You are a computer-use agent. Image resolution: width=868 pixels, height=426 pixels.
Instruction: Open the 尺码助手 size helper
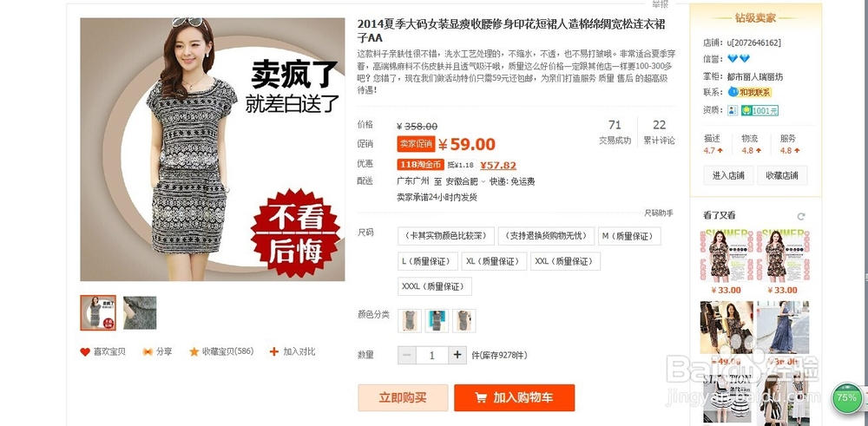pyautogui.click(x=659, y=213)
